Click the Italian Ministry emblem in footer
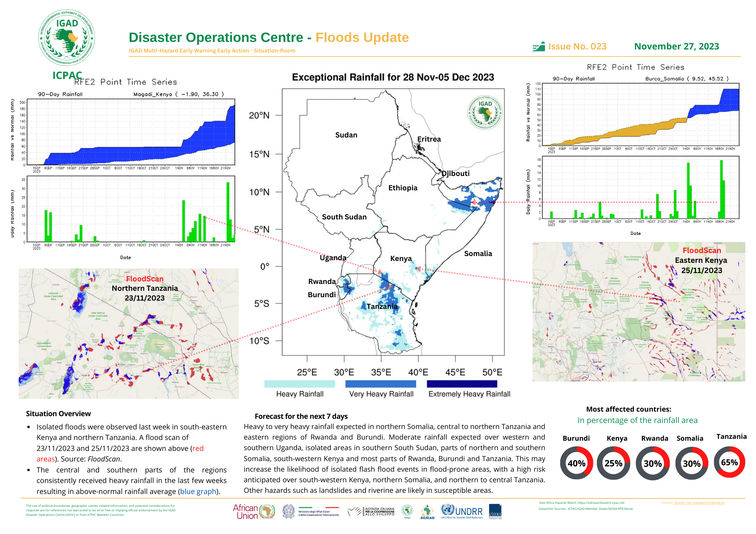 pyautogui.click(x=288, y=511)
